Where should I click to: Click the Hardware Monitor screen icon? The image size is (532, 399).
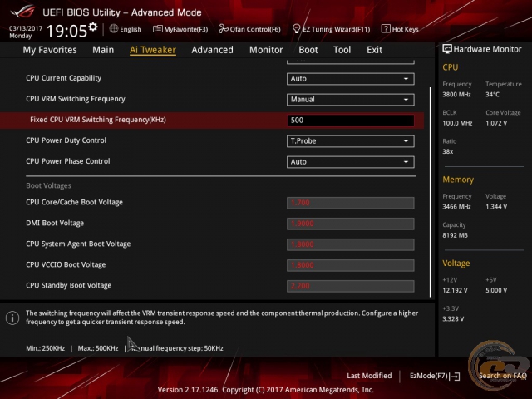coord(447,49)
